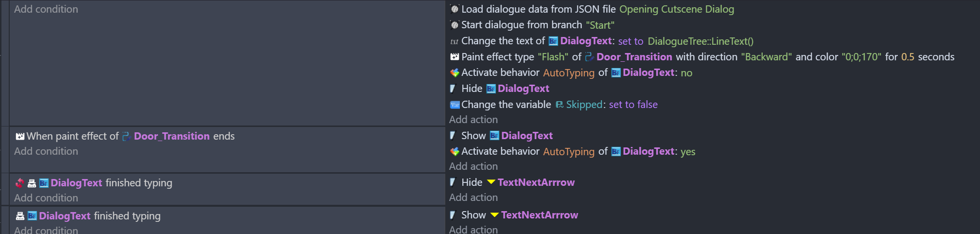
Task: Edit the "0;0;170" color parameter
Action: pyautogui.click(x=861, y=57)
